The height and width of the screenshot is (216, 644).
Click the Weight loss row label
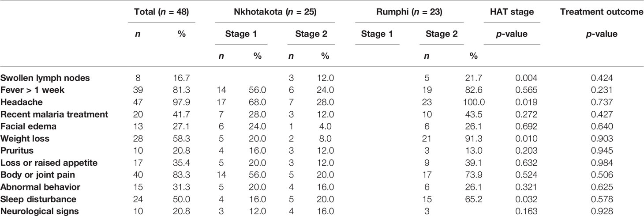point(25,139)
